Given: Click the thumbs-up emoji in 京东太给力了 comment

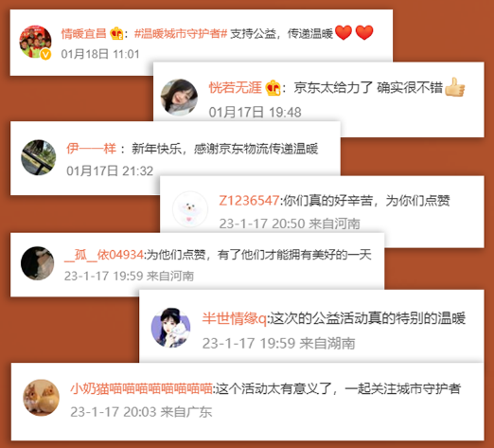Looking at the screenshot, I should [x=454, y=87].
